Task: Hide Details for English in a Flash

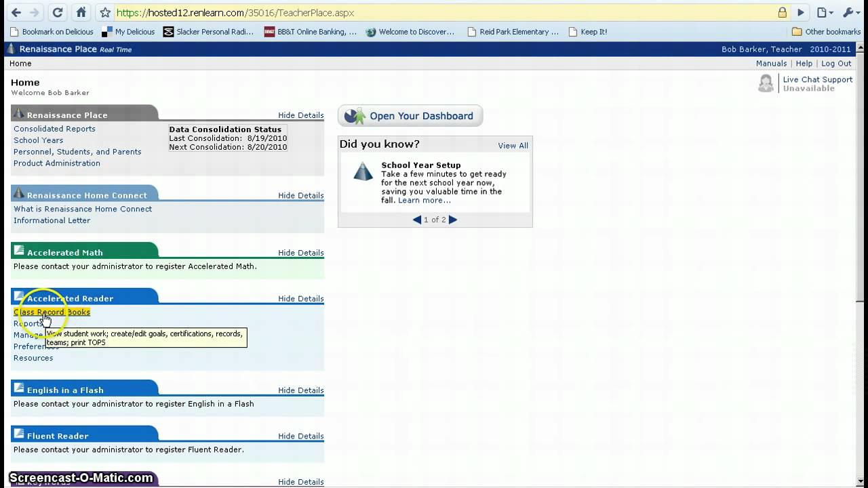Action: 301,390
